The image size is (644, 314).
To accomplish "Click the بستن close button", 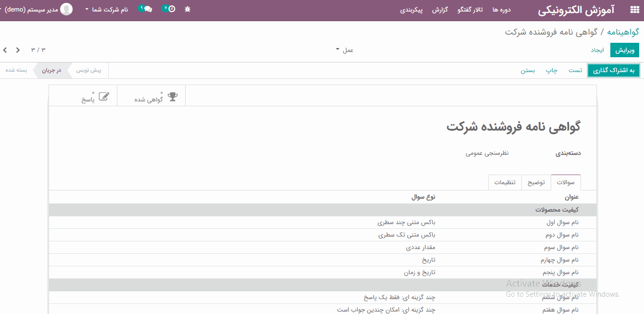I will point(528,70).
